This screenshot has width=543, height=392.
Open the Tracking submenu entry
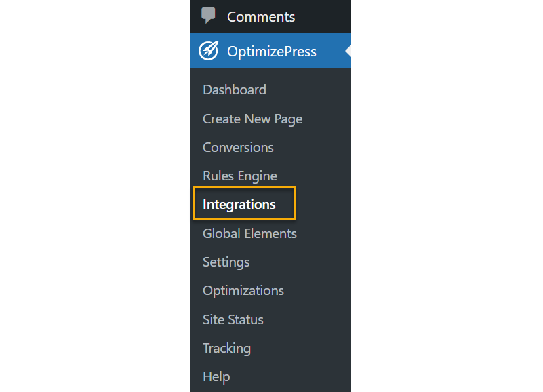(x=226, y=348)
